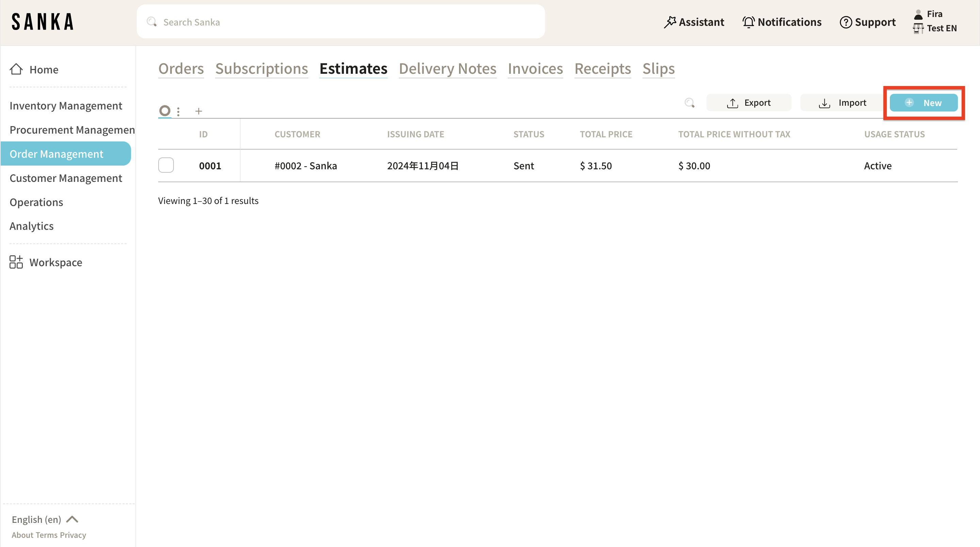This screenshot has height=547, width=980.
Task: Switch to the Delivery Notes tab
Action: click(x=447, y=69)
